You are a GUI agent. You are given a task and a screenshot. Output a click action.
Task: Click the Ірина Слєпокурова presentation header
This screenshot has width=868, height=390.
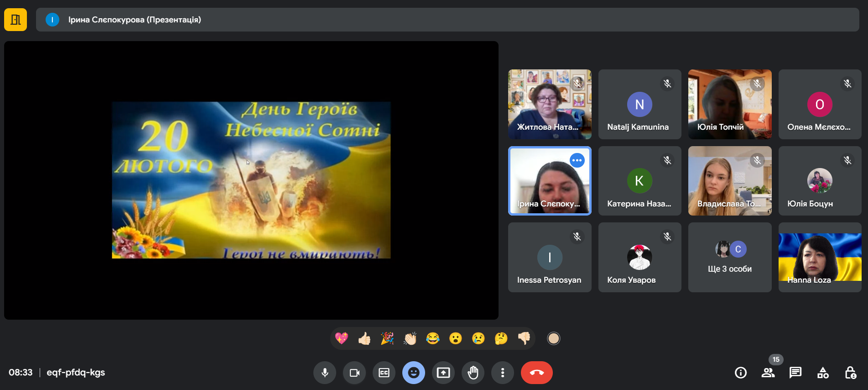click(x=135, y=20)
